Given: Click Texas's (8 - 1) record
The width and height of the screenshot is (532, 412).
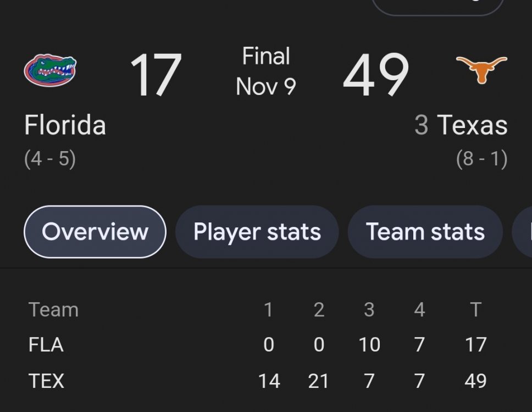Looking at the screenshot, I should point(481,159).
